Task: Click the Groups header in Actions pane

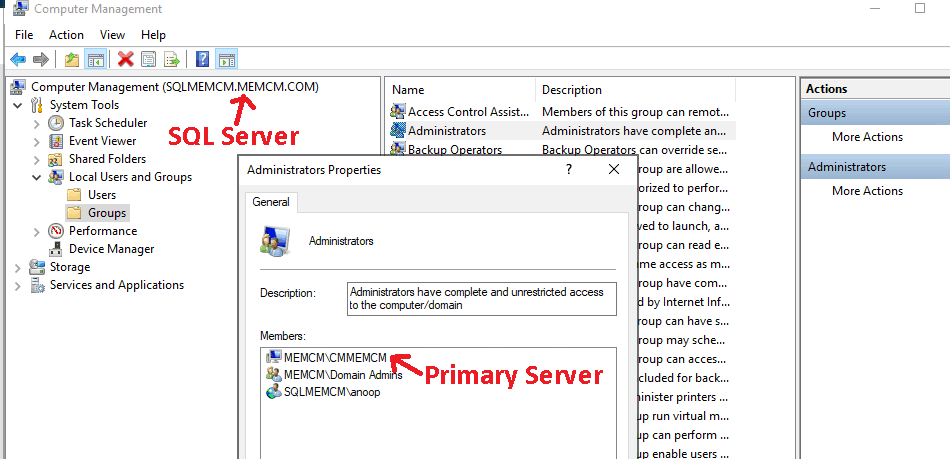Action: click(874, 113)
